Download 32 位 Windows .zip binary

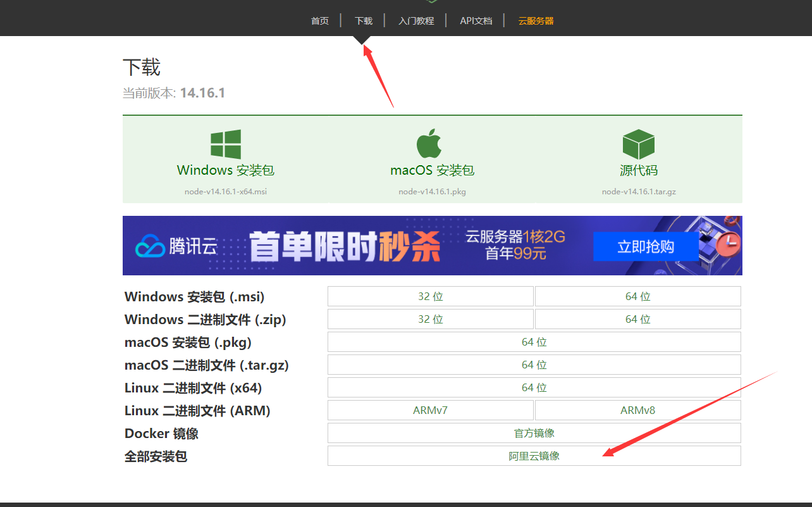pyautogui.click(x=431, y=319)
